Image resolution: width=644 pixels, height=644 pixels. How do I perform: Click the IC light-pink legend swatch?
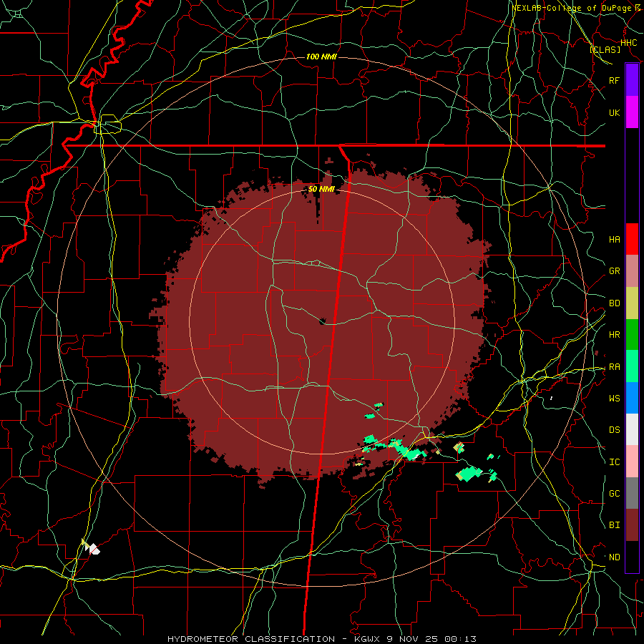[x=632, y=462]
